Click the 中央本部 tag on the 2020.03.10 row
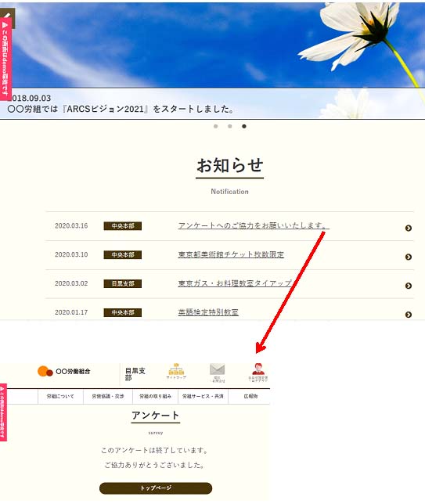Image resolution: width=425 pixels, height=504 pixels. pos(122,255)
